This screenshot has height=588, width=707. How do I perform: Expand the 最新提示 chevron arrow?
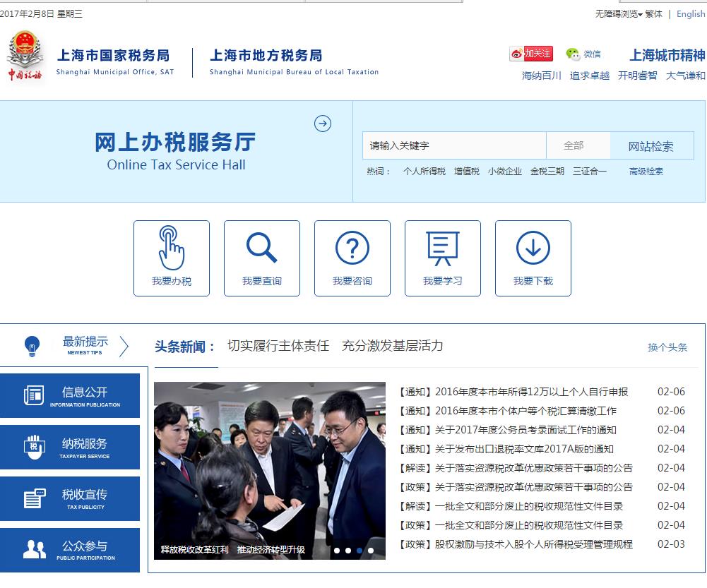coord(124,346)
